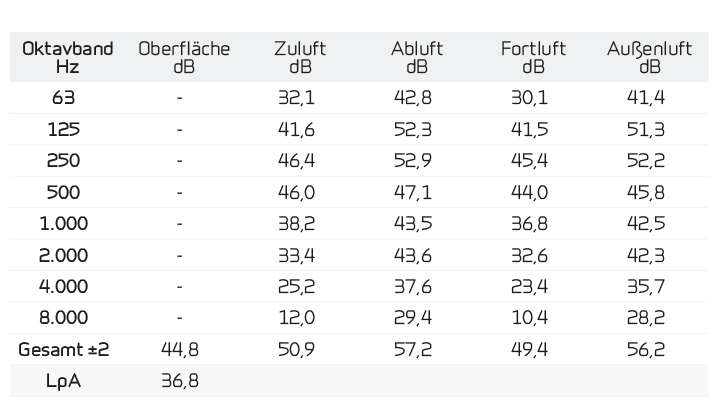Click the Oktavband Hz column header
The width and height of the screenshot is (727, 410).
point(68,58)
